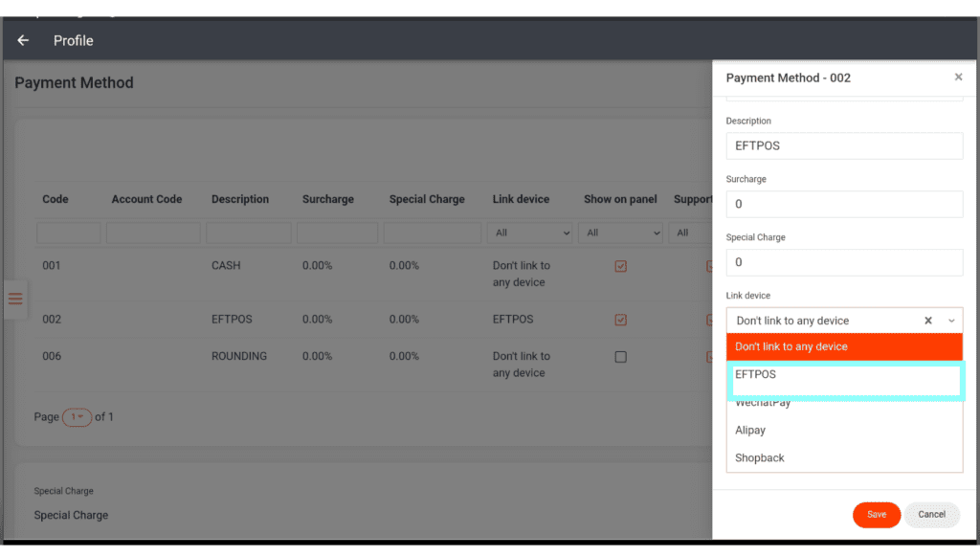Click the Code column filter box

(68, 233)
